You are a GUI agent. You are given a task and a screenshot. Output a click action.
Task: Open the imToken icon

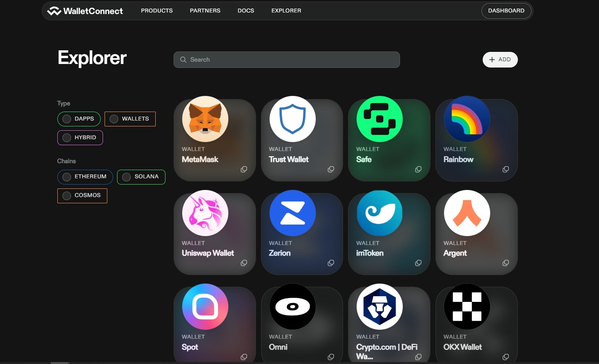[380, 213]
